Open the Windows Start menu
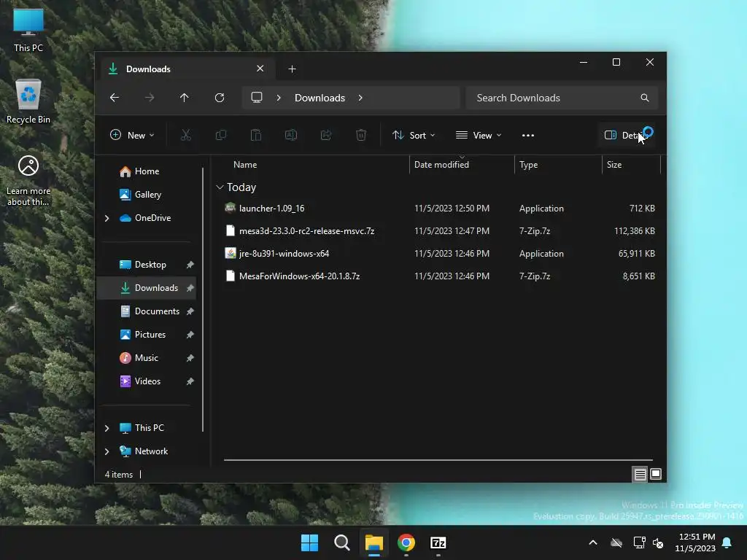 309,542
